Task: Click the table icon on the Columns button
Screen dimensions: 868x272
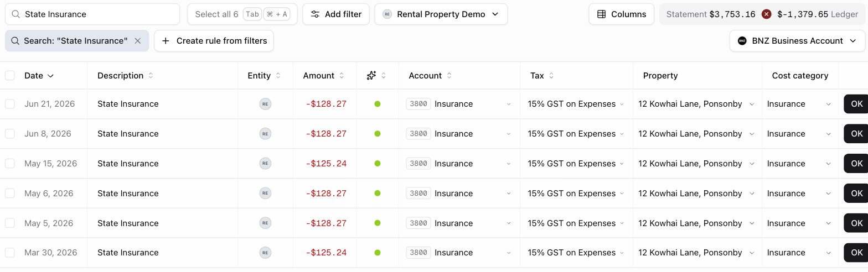Action: tap(601, 14)
